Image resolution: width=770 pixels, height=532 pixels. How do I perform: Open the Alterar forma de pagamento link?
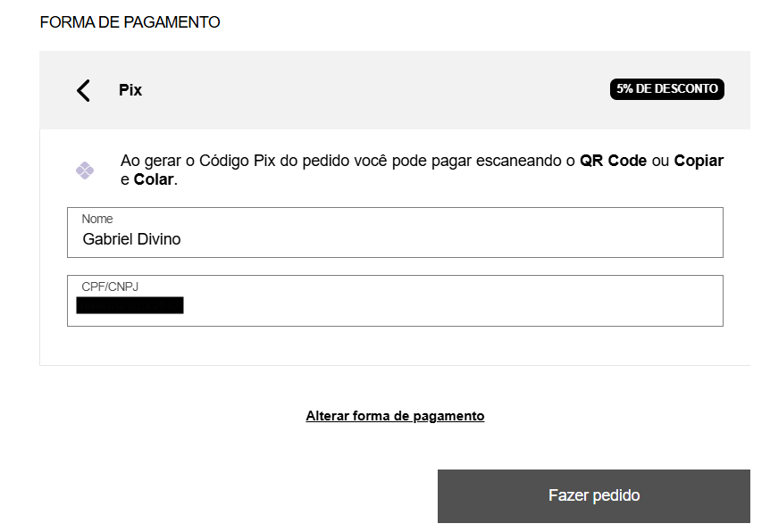click(395, 416)
